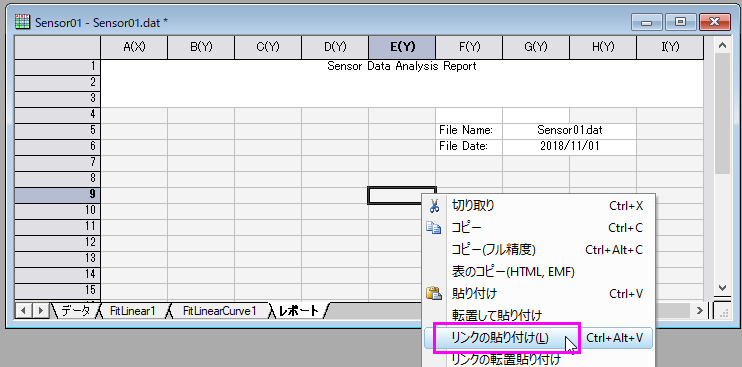This screenshot has height=367, width=742.
Task: Select column header D(Y)
Action: click(335, 47)
